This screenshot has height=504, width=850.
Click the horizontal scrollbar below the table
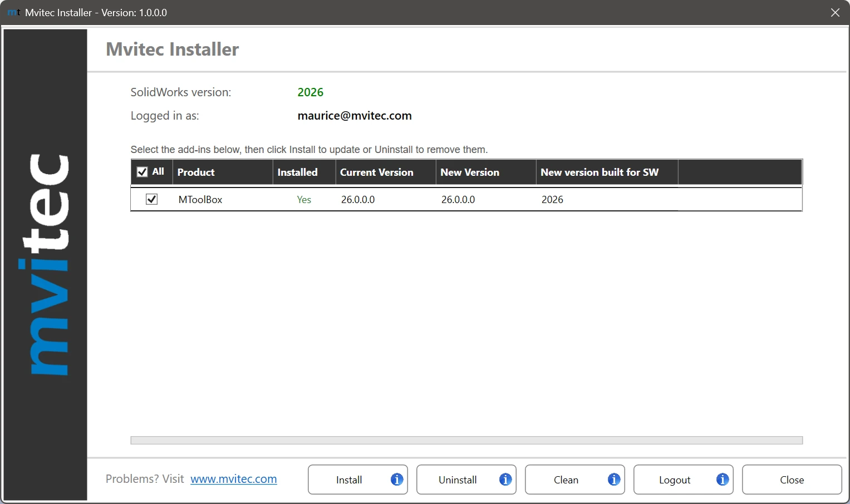coord(466,440)
